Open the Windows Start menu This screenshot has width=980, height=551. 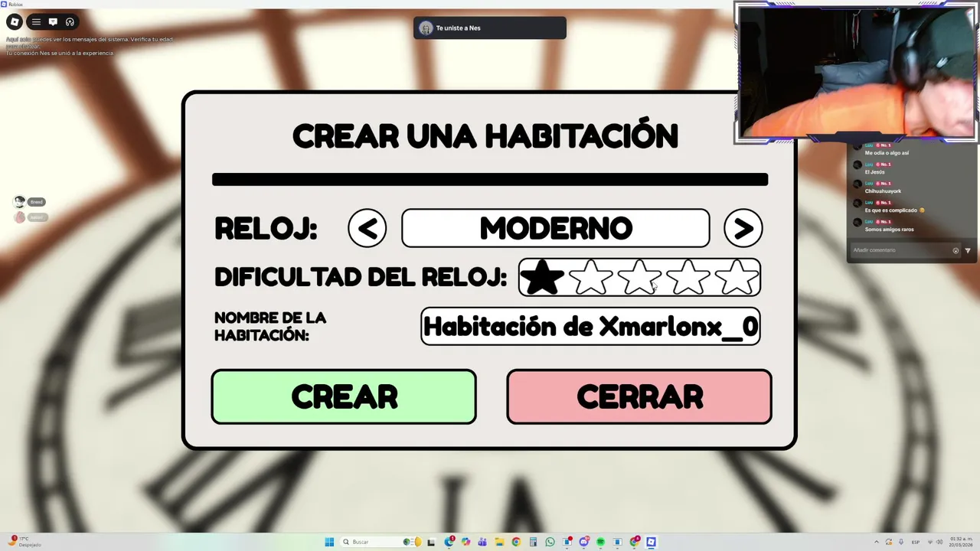(329, 542)
